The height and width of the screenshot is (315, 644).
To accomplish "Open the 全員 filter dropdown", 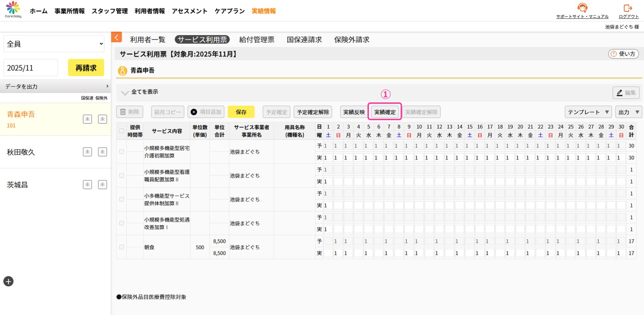I will (x=54, y=44).
